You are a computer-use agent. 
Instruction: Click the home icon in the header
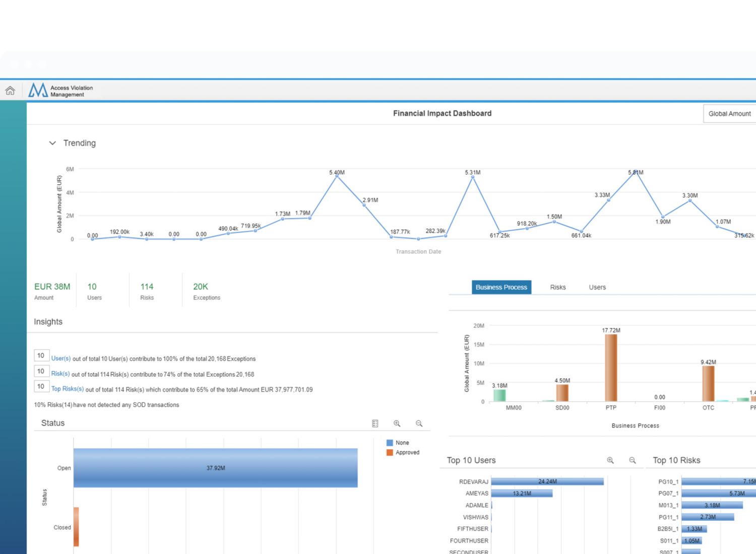[x=10, y=91]
